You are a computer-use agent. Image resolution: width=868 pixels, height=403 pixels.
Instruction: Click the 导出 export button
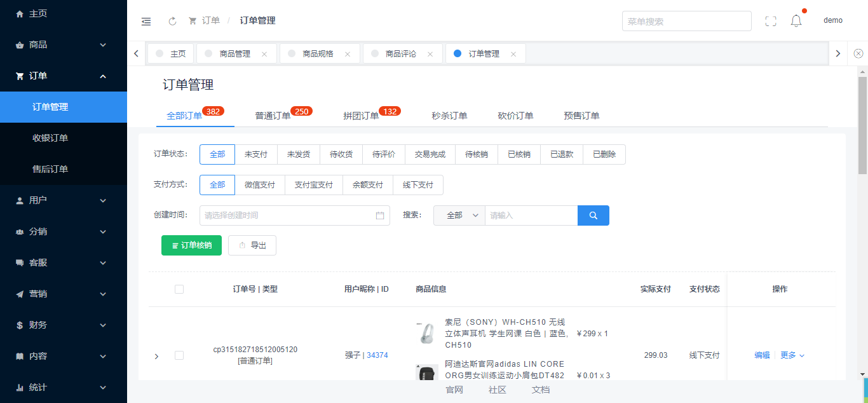click(x=252, y=245)
